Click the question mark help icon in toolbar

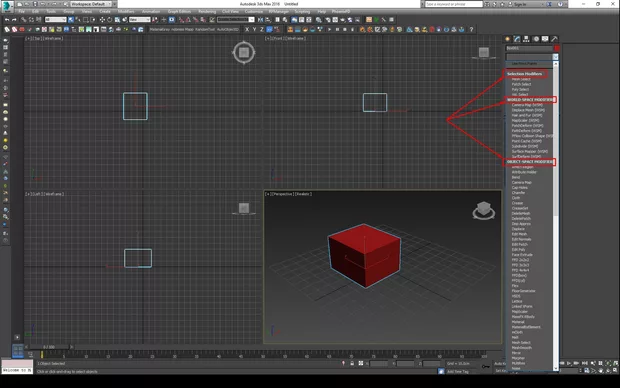(x=471, y=29)
